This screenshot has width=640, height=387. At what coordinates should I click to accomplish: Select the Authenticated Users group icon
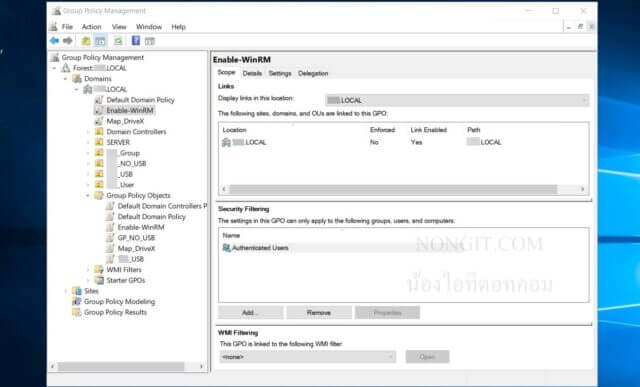coord(227,248)
